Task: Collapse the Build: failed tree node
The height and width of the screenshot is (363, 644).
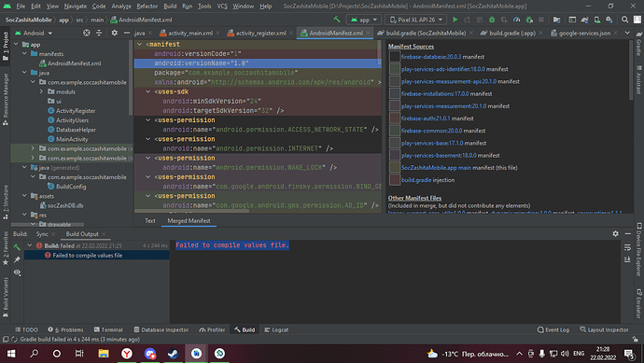Action: 30,245
